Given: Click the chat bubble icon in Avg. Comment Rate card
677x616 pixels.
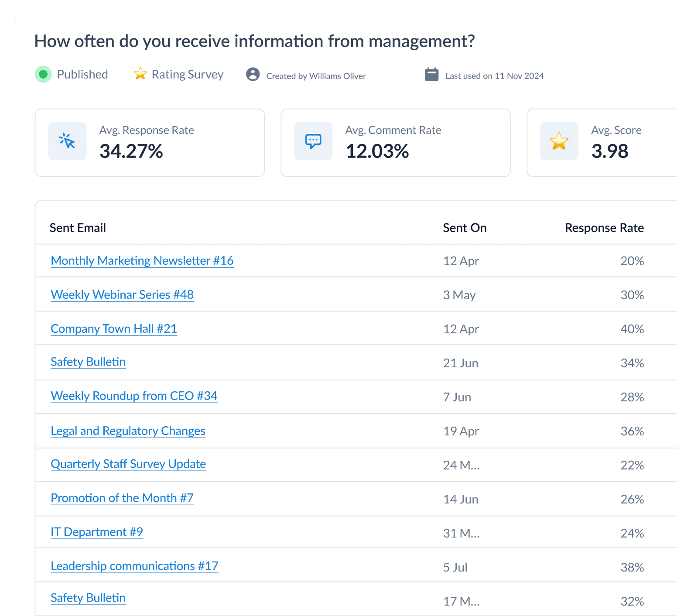Looking at the screenshot, I should pyautogui.click(x=313, y=141).
